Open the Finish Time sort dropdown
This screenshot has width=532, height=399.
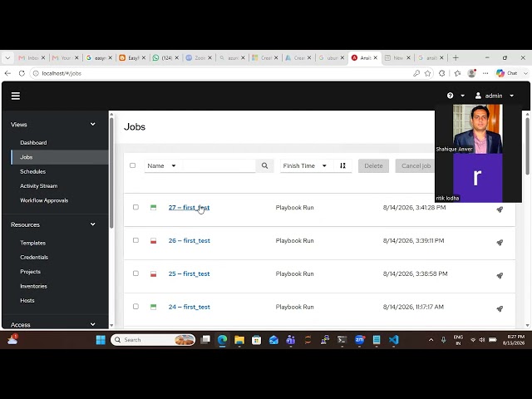(305, 165)
